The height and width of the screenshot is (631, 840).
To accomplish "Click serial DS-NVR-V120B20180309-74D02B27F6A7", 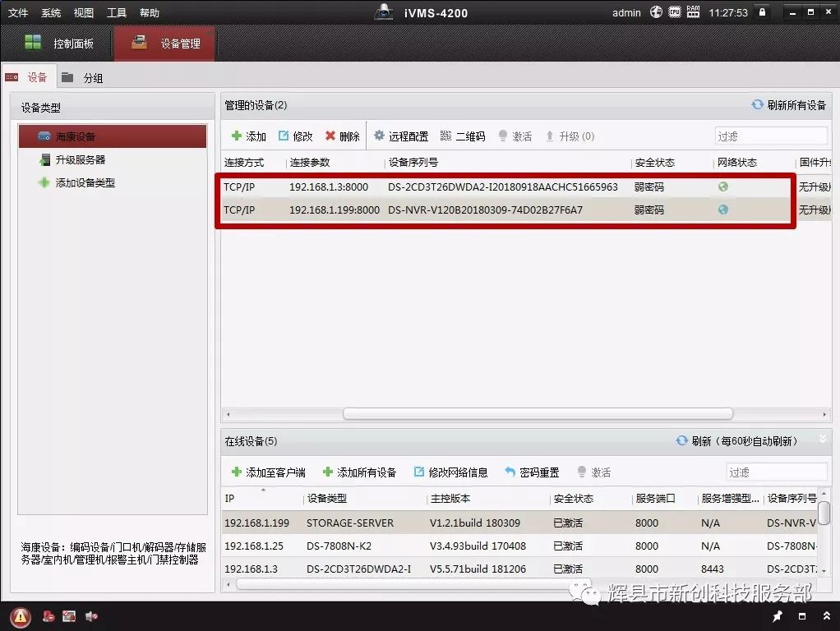I will coord(485,210).
